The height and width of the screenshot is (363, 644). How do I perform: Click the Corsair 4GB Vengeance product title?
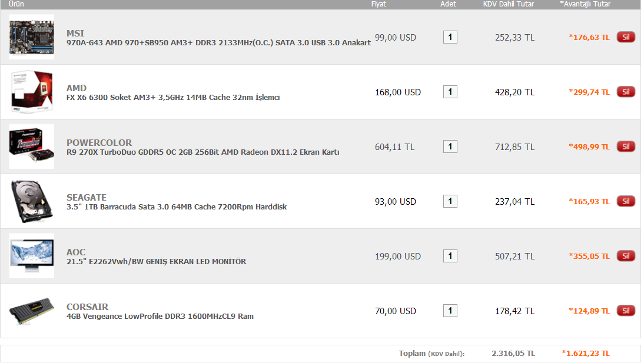tap(160, 317)
